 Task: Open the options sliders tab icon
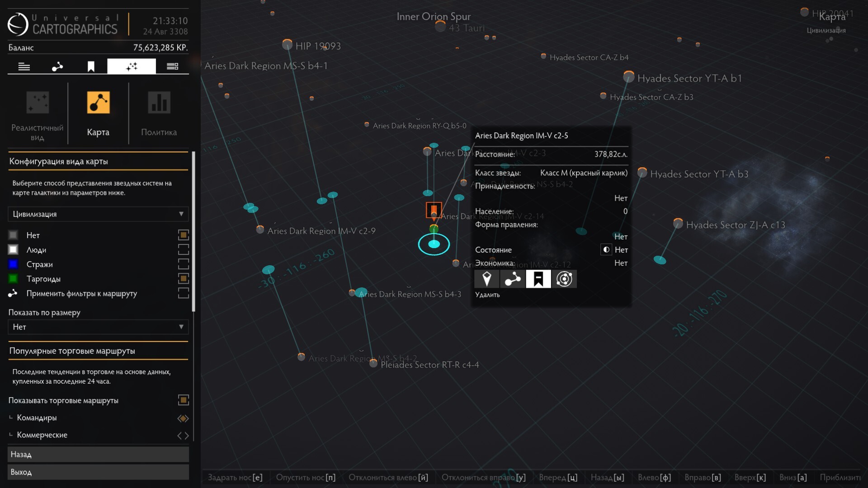point(172,67)
